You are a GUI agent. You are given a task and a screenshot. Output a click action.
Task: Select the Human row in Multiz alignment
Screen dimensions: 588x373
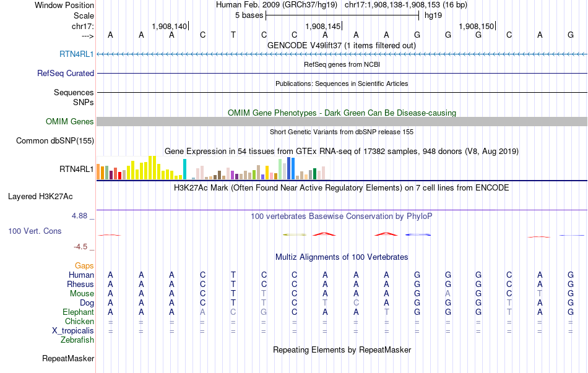(81, 275)
